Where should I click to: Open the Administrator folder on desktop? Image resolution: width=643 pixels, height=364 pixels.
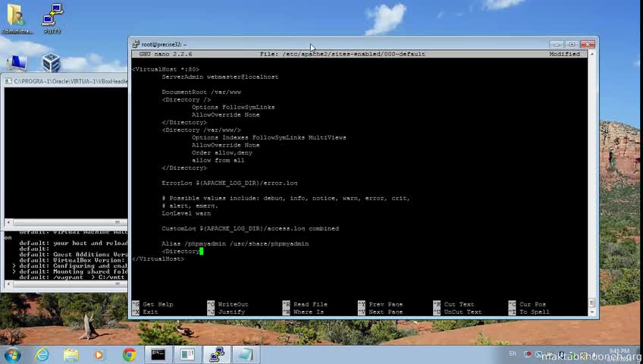17,19
